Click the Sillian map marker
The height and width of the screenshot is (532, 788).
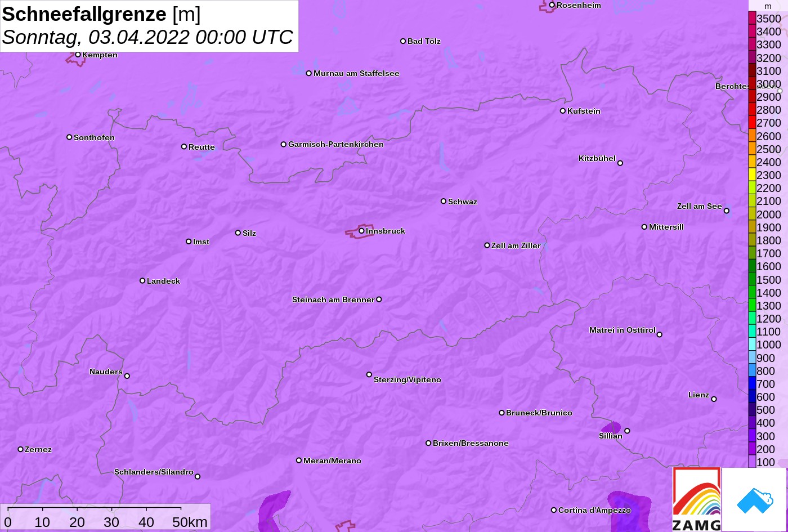pyautogui.click(x=627, y=431)
